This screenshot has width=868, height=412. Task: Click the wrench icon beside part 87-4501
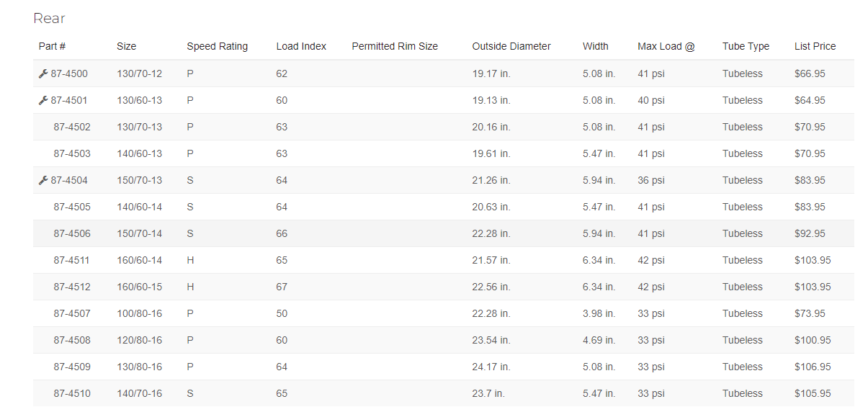[x=43, y=101]
